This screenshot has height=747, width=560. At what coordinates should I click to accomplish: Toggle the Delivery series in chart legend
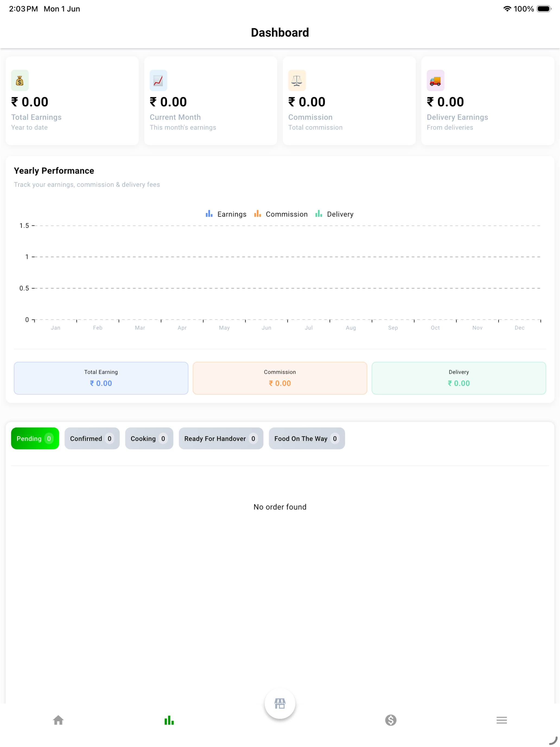tap(334, 214)
